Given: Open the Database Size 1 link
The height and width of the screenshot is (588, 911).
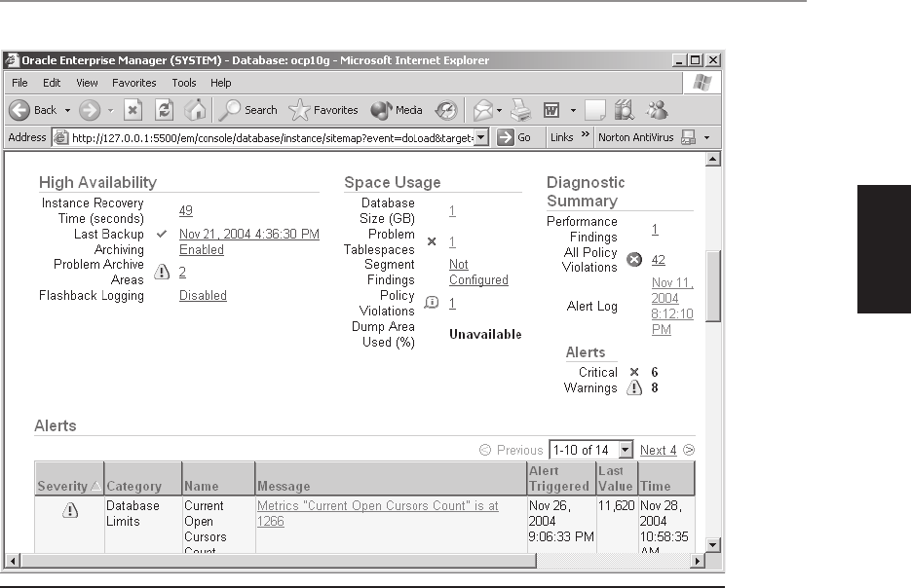Looking at the screenshot, I should pos(453,210).
